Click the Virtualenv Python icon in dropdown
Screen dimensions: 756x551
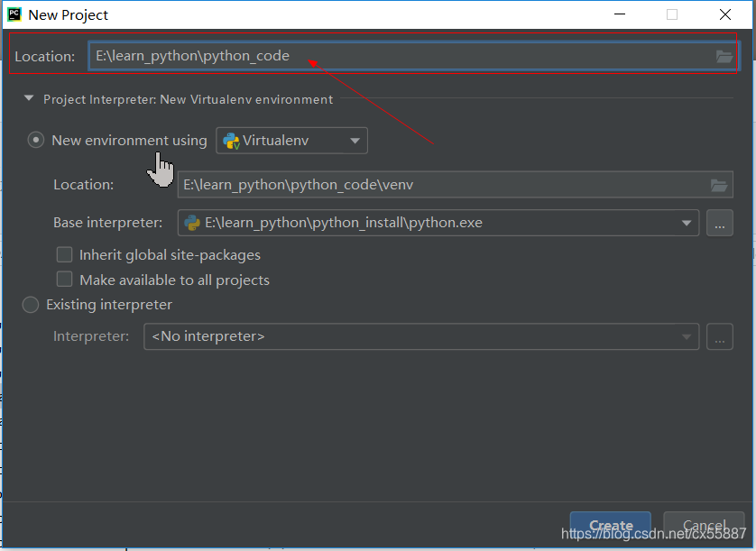point(231,141)
